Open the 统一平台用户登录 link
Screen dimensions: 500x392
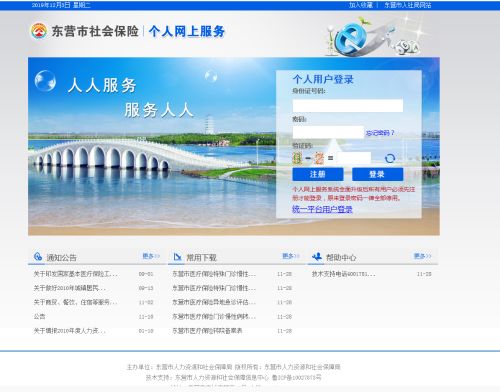point(322,209)
